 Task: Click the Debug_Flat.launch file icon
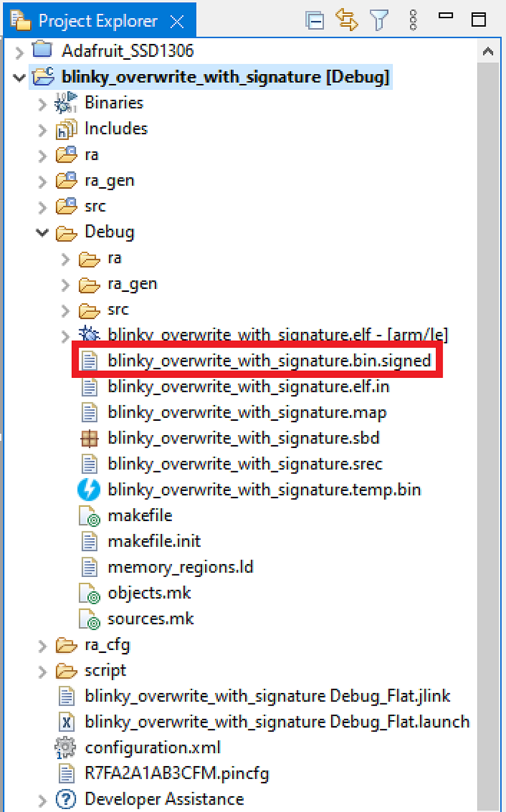point(67,722)
